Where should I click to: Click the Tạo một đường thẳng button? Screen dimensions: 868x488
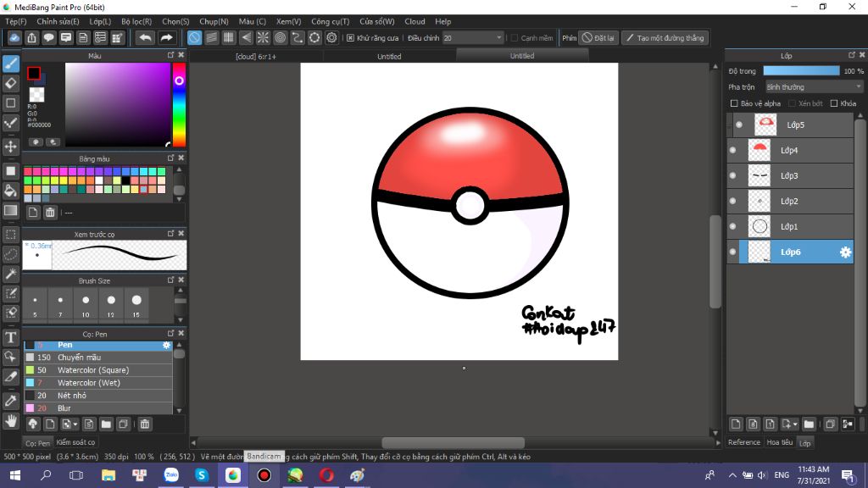coord(665,38)
